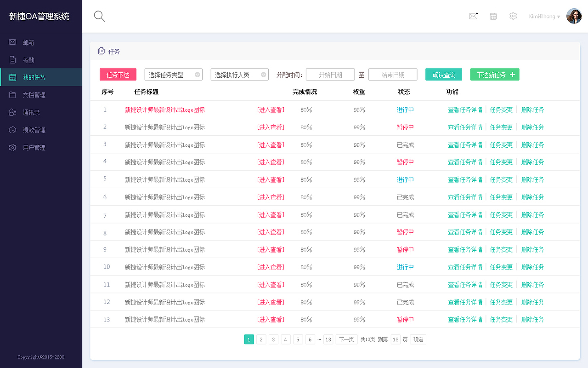The width and height of the screenshot is (588, 368).
Task: Click the 开始日期 start date field
Action: point(330,74)
